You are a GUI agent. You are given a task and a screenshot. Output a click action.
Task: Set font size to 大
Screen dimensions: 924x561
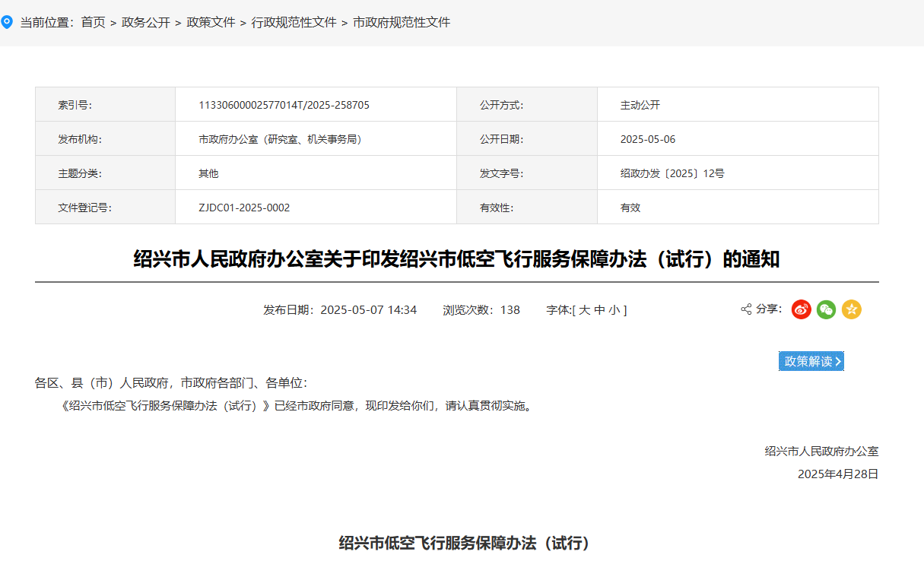coord(585,310)
